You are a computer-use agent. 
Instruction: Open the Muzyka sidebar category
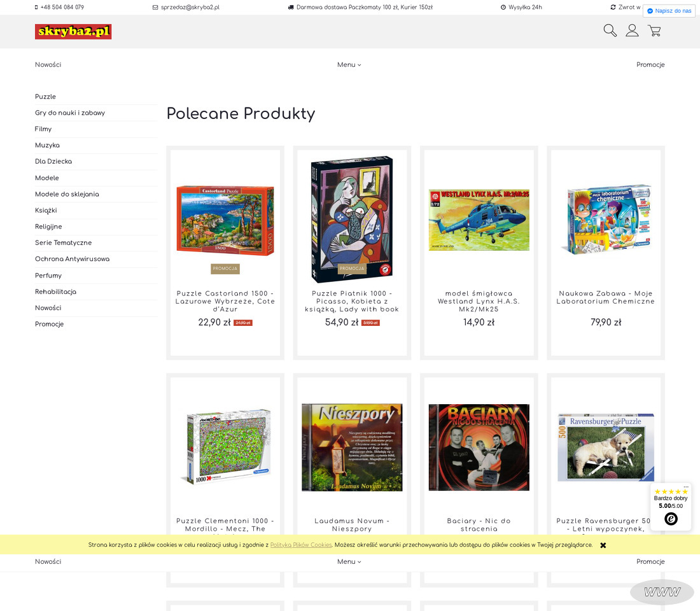point(47,146)
